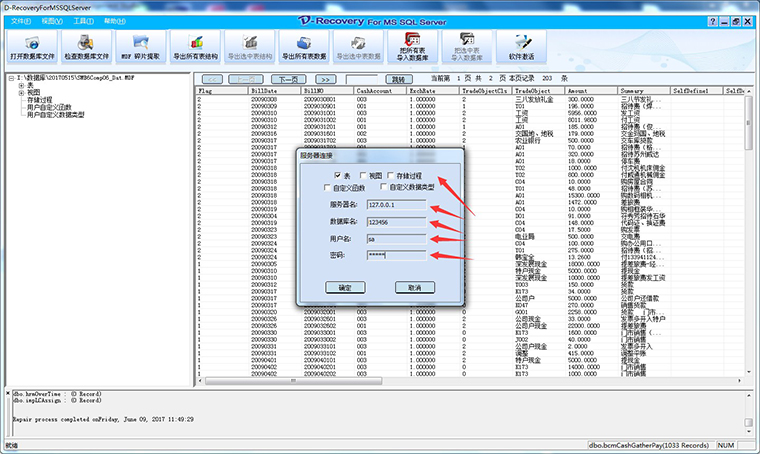Click the ExchRate column header

tap(433, 91)
